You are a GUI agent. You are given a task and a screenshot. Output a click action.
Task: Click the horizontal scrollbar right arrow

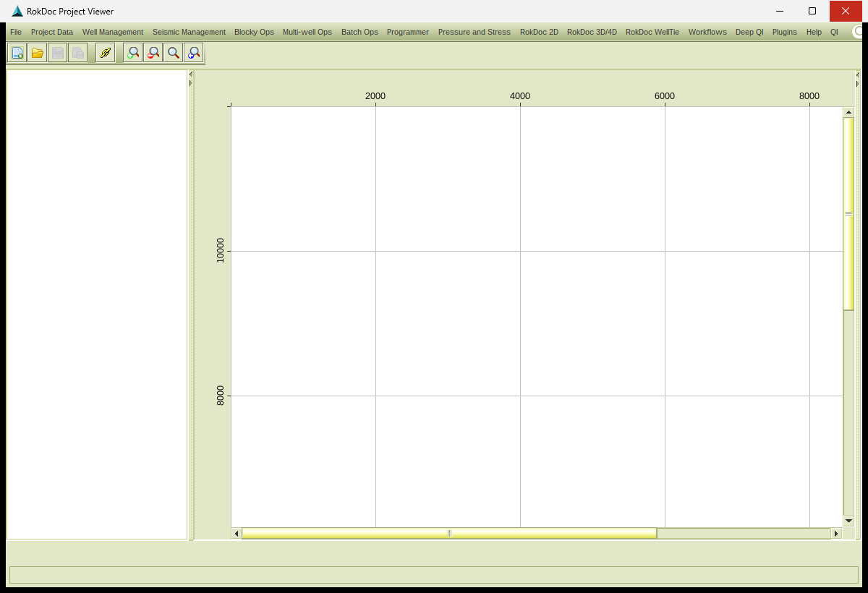tap(837, 534)
